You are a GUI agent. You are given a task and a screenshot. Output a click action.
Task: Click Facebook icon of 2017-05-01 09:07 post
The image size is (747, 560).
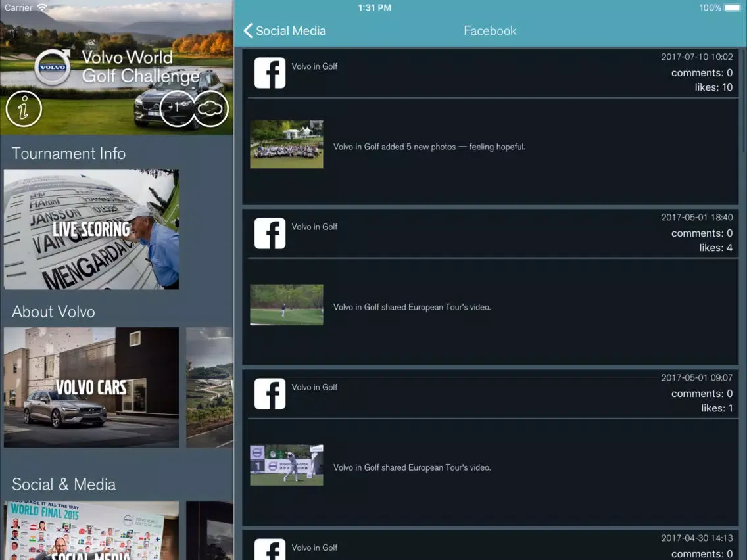tap(270, 394)
